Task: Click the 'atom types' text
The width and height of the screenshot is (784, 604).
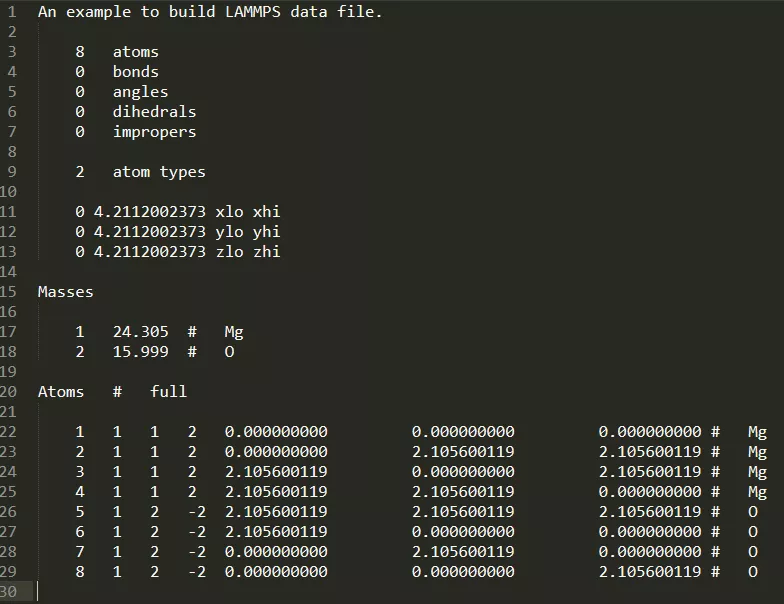Action: (x=159, y=172)
